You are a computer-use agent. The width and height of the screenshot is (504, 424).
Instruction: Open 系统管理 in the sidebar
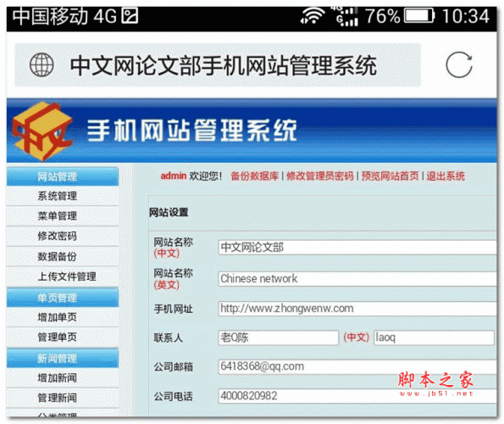58,196
